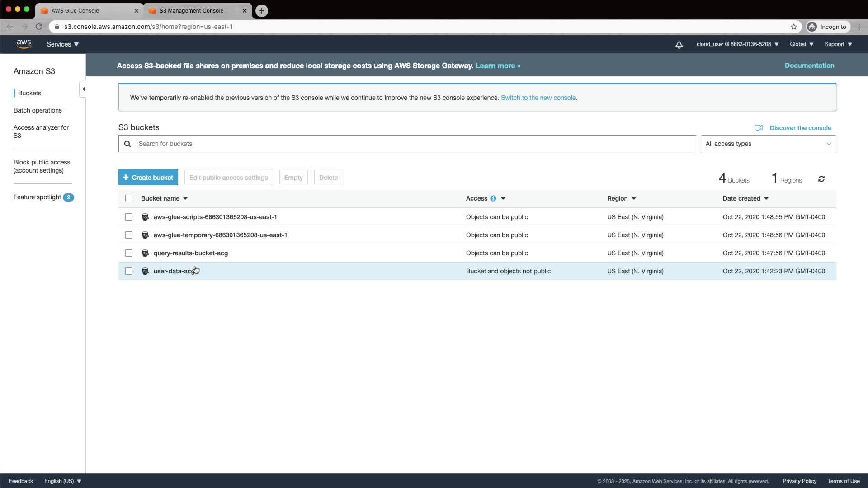Toggle the select all buckets checkbox
The image size is (868, 488).
point(129,198)
